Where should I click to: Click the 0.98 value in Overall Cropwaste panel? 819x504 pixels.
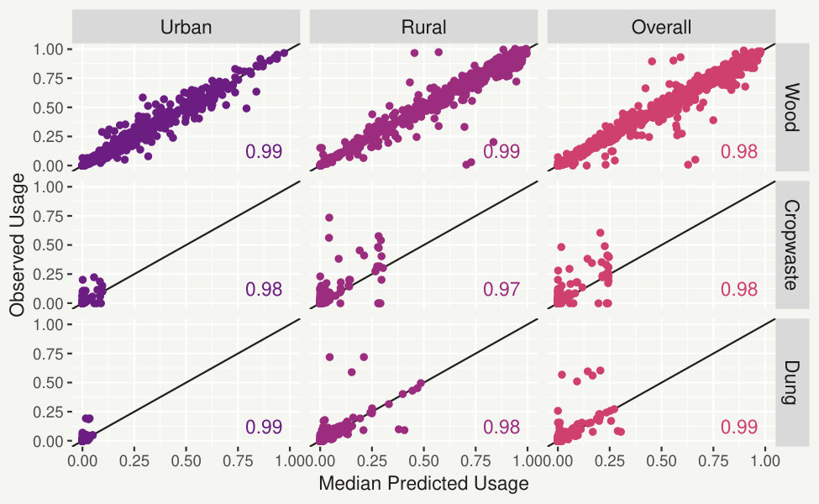click(739, 289)
